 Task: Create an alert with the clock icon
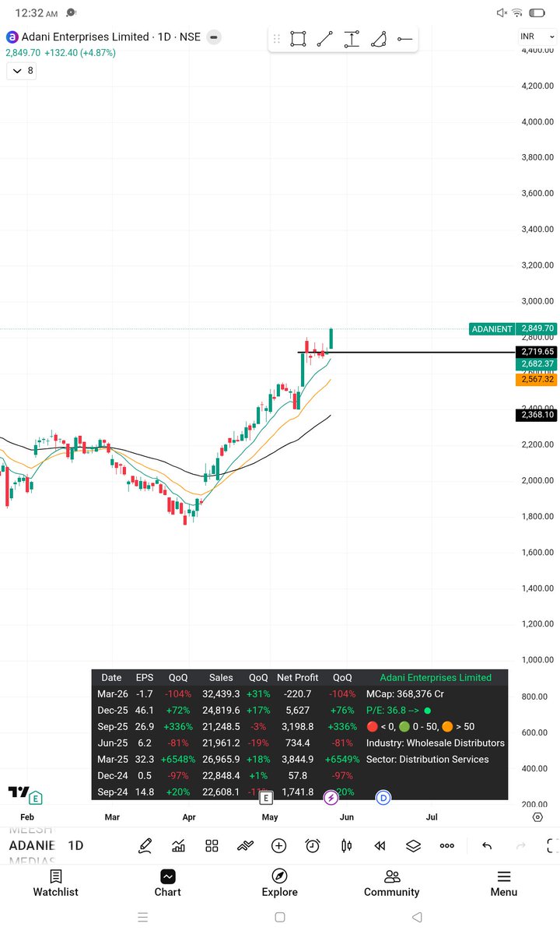pos(313,845)
